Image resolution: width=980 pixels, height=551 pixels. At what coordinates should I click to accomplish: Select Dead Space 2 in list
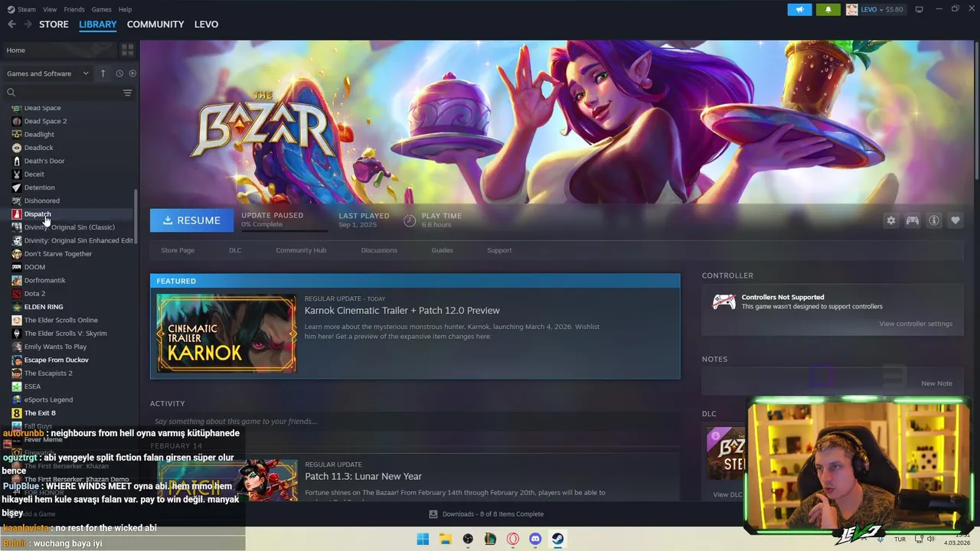[45, 121]
